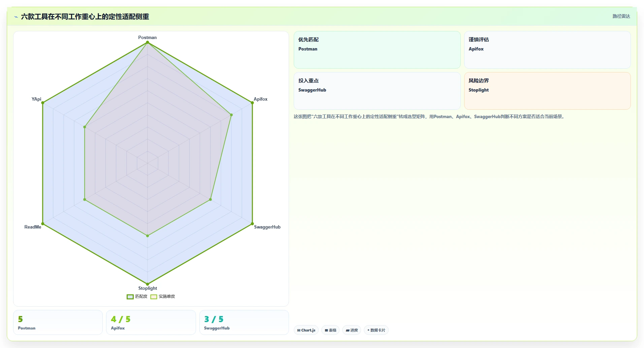This screenshot has height=348, width=644.
Task: Click the stat card showing 4 / 5 Apifox
Action: pyautogui.click(x=151, y=322)
